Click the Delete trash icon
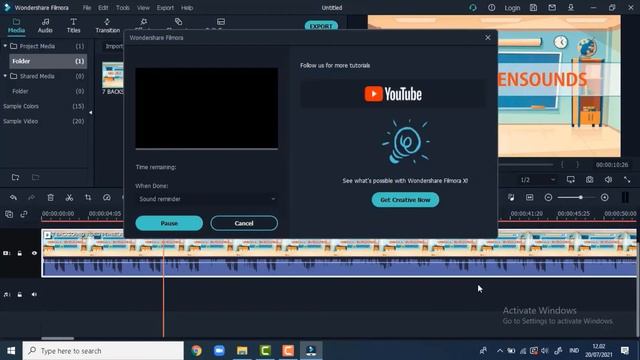Viewport: 640px width, 360px height. pyautogui.click(x=51, y=198)
